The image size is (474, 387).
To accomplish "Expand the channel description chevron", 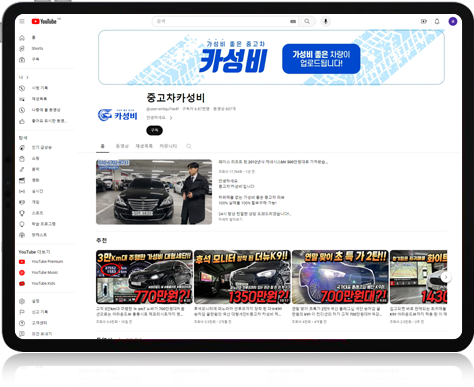I will point(171,118).
